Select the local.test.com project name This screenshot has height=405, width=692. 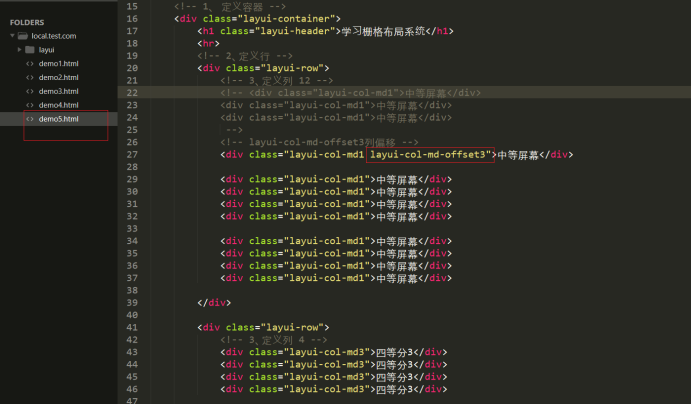pyautogui.click(x=53, y=36)
